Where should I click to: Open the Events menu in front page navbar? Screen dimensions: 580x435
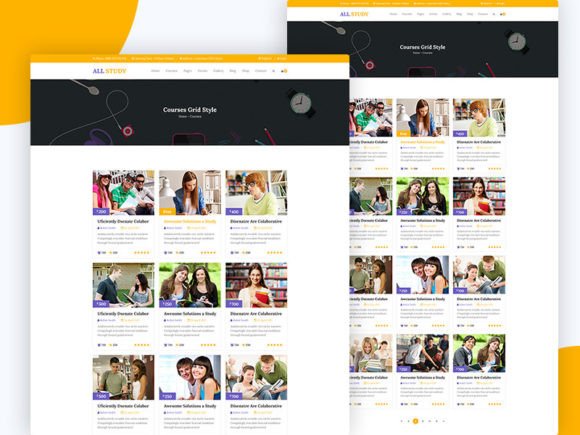[x=202, y=71]
